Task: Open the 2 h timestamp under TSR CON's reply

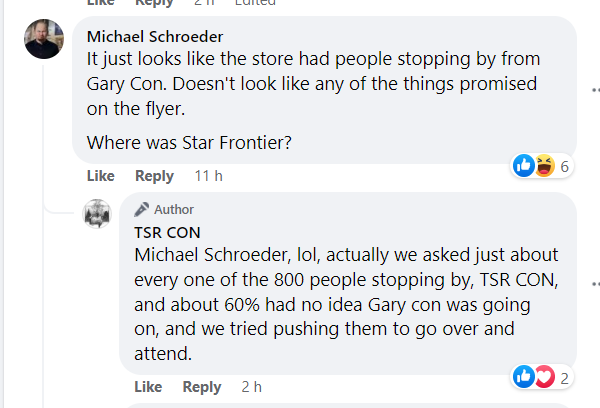Action: [x=251, y=387]
